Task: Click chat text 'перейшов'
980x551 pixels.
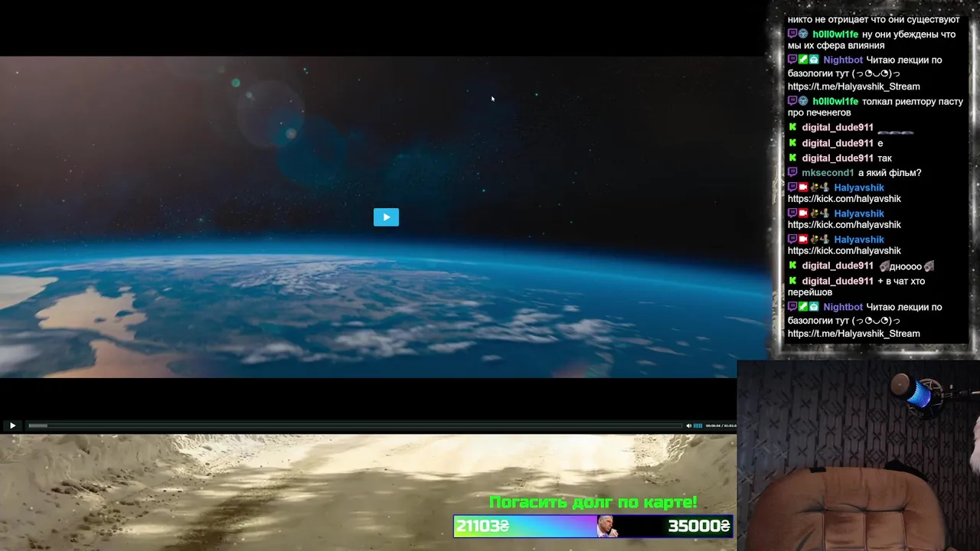Action: [810, 292]
